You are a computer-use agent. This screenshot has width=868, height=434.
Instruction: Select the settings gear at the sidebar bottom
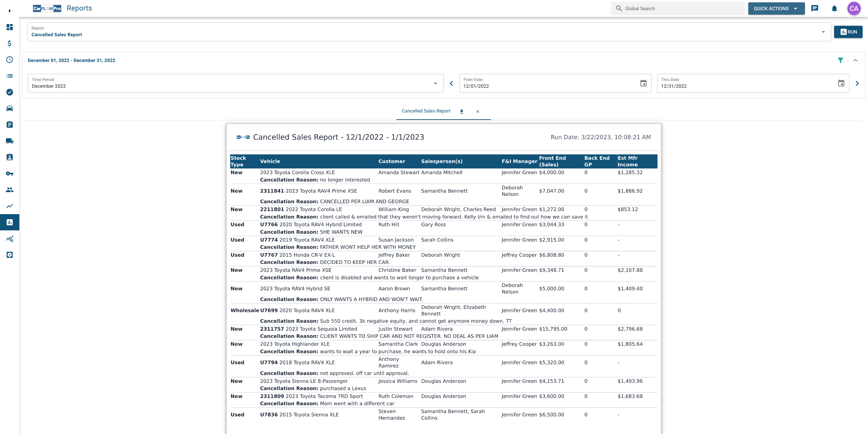9,255
